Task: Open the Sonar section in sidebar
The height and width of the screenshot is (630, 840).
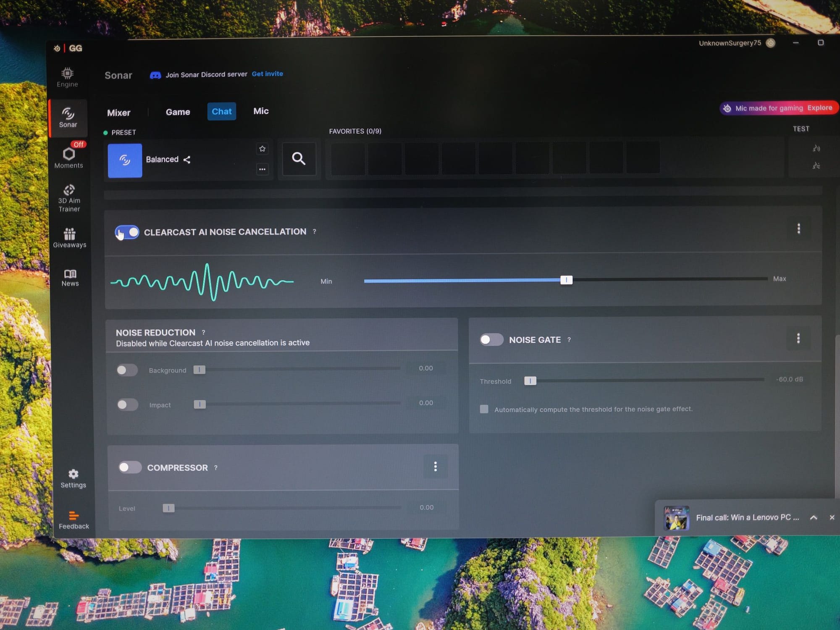Action: coord(68,118)
